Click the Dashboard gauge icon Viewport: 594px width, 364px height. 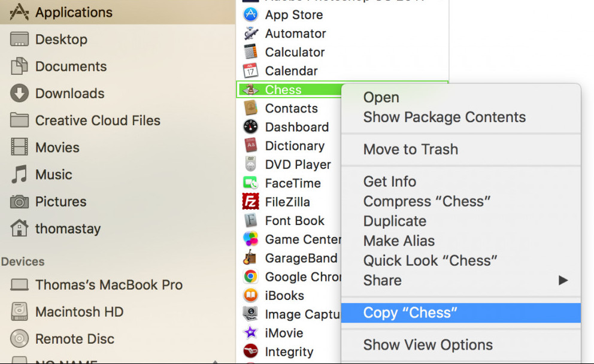pos(250,126)
